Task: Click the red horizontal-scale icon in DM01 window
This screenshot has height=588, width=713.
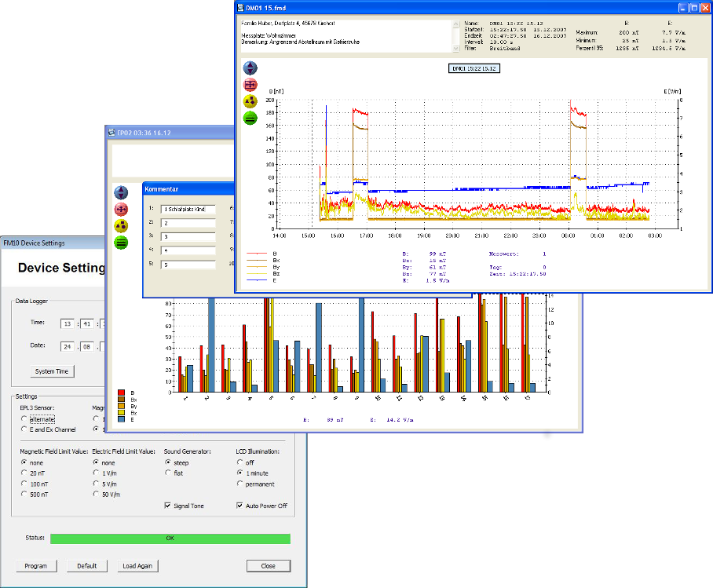Action: (x=250, y=85)
